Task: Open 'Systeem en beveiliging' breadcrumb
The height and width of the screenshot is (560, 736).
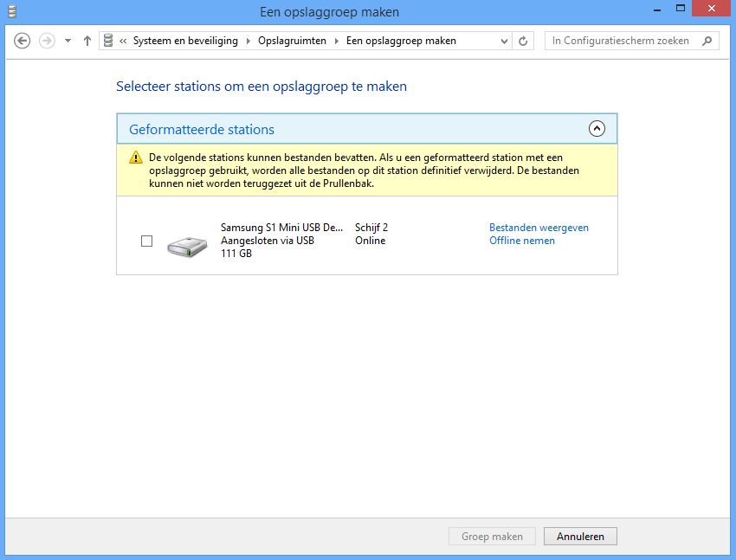Action: [185, 41]
